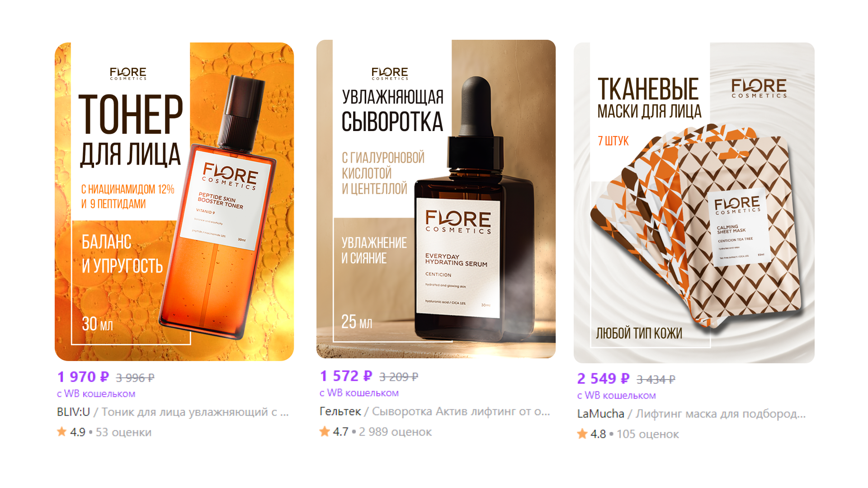Open the LaMucha lifting mask title

(691, 414)
